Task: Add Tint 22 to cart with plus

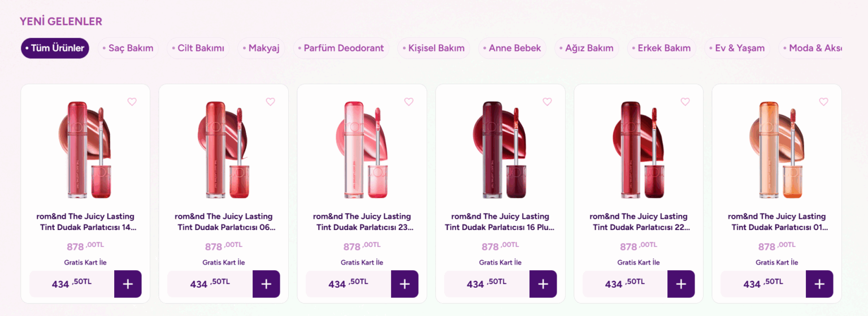Action: pos(681,284)
